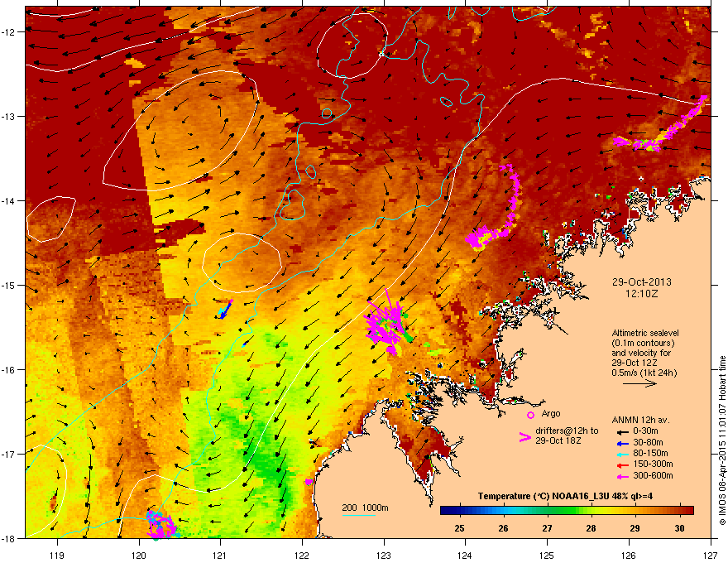Screen dimensions: 728x563
Task: Click the '(0.1m contours)' caption line
Action: click(x=643, y=343)
